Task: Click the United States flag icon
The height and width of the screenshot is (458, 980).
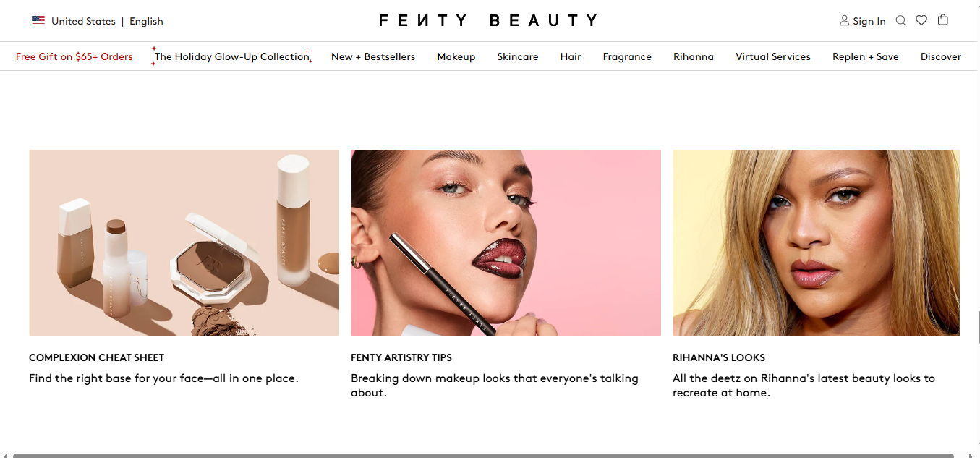Action: (x=38, y=21)
